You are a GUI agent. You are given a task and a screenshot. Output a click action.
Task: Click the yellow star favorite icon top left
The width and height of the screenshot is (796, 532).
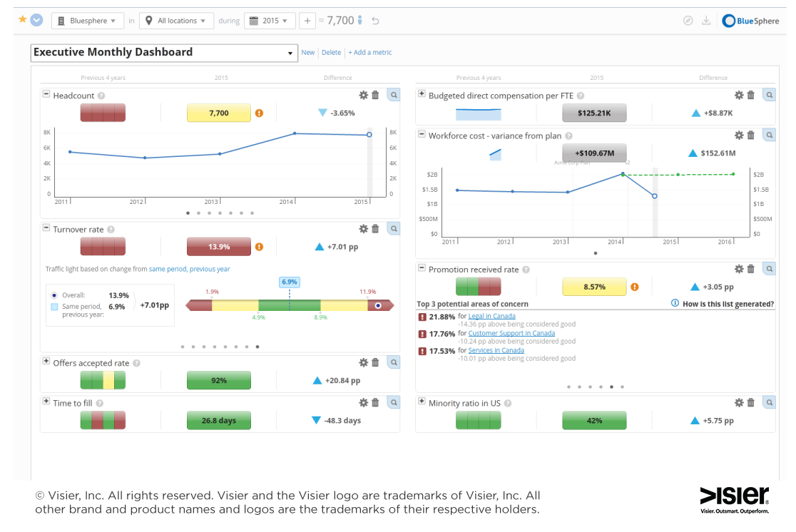pyautogui.click(x=21, y=20)
